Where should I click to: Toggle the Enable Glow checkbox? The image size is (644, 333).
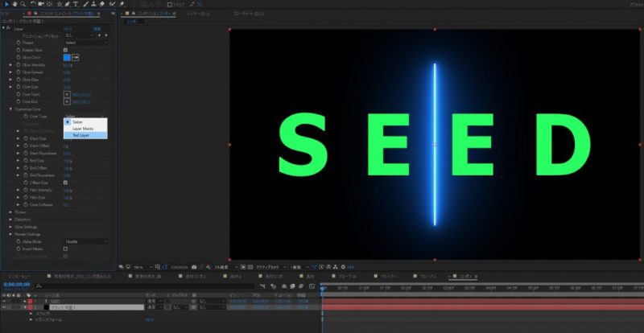[x=65, y=50]
